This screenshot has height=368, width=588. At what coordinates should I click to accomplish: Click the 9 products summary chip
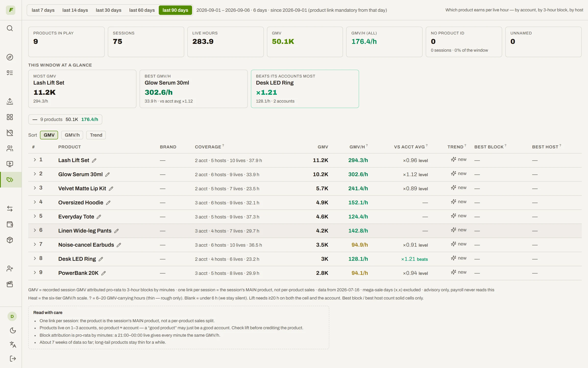click(65, 119)
